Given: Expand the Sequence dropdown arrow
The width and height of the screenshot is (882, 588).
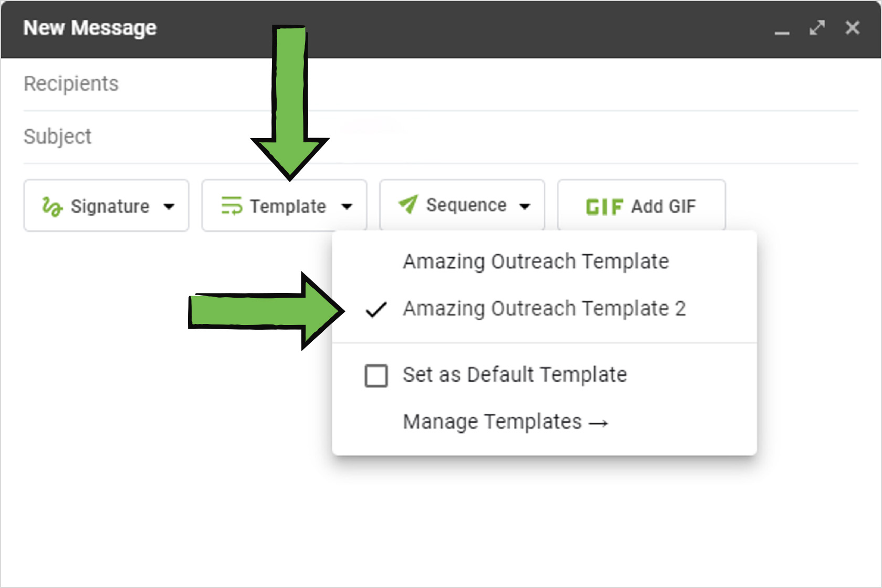Looking at the screenshot, I should pyautogui.click(x=524, y=206).
